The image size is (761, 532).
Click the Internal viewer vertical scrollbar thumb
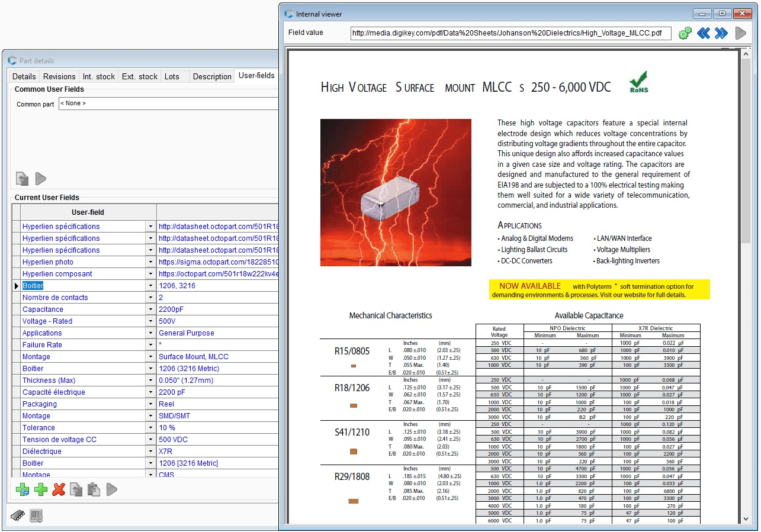pos(746,151)
